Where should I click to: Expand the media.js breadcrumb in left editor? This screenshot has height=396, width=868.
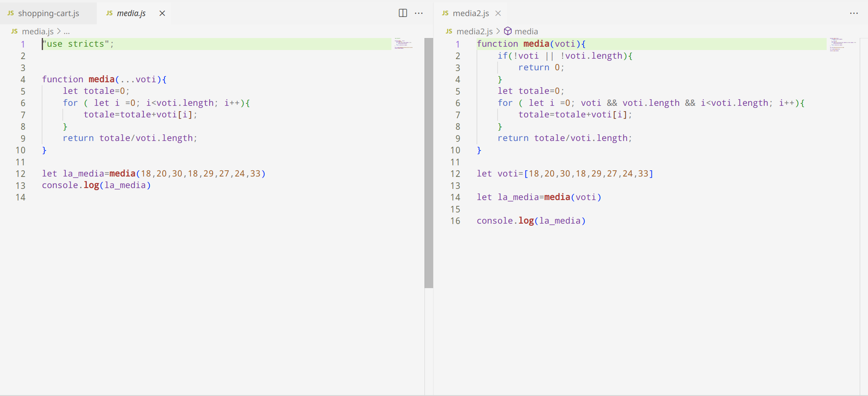click(x=38, y=31)
